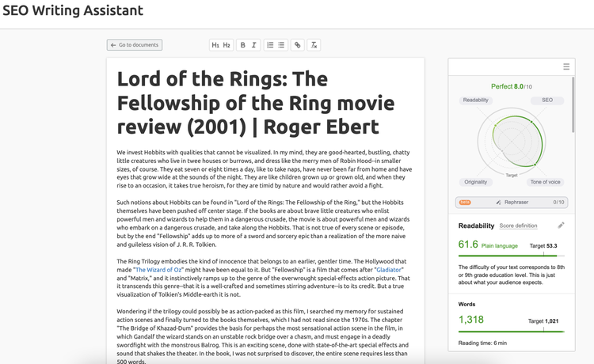Follow the Gladiator link in the text

[389, 270]
